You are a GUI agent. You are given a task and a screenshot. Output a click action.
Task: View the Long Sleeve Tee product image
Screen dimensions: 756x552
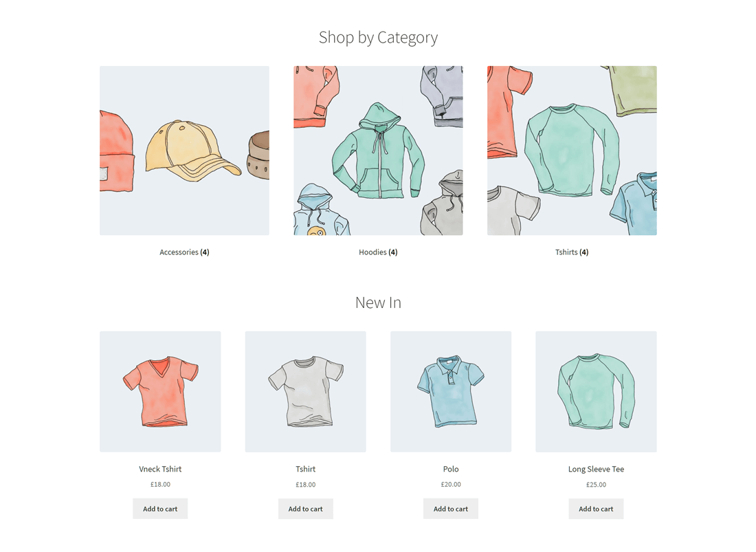click(596, 391)
